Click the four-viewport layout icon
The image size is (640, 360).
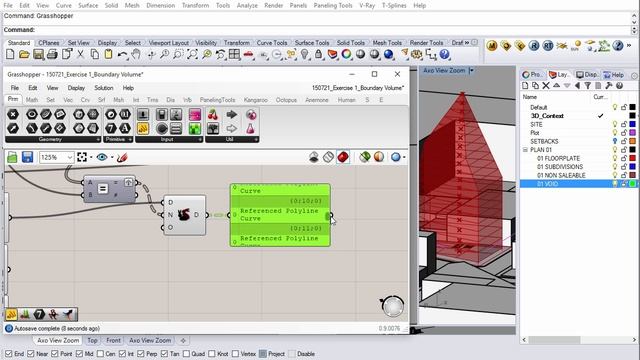(x=234, y=54)
